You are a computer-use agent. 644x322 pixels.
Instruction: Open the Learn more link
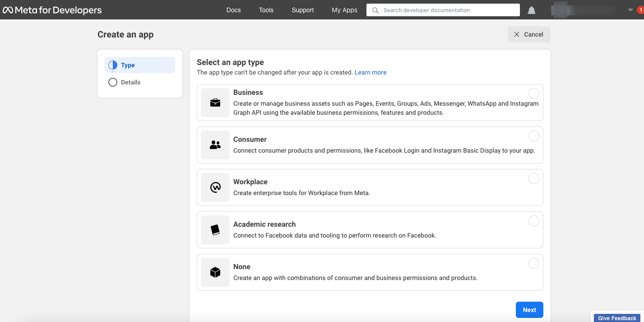371,72
